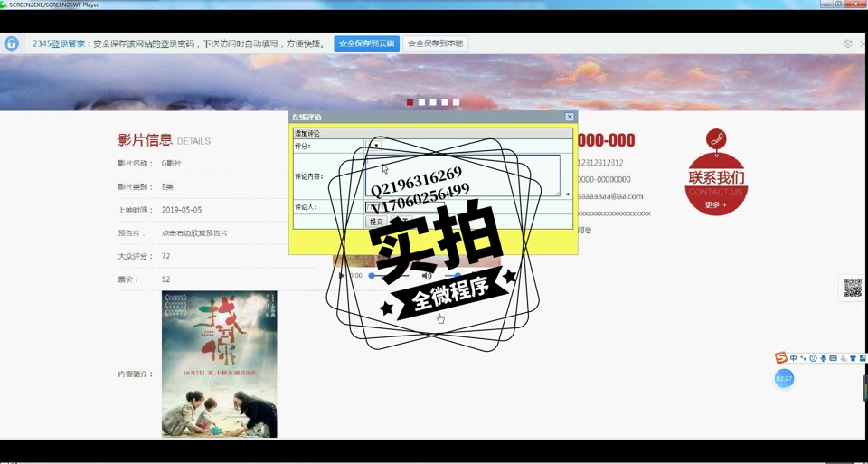Open the Sogou soft keyboard icon
This screenshot has width=868, height=464.
pos(833,358)
